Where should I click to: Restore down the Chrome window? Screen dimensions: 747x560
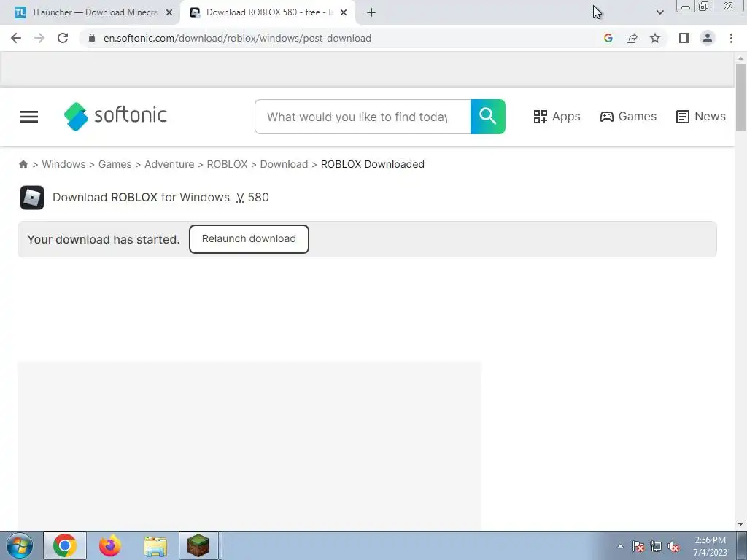(x=703, y=6)
